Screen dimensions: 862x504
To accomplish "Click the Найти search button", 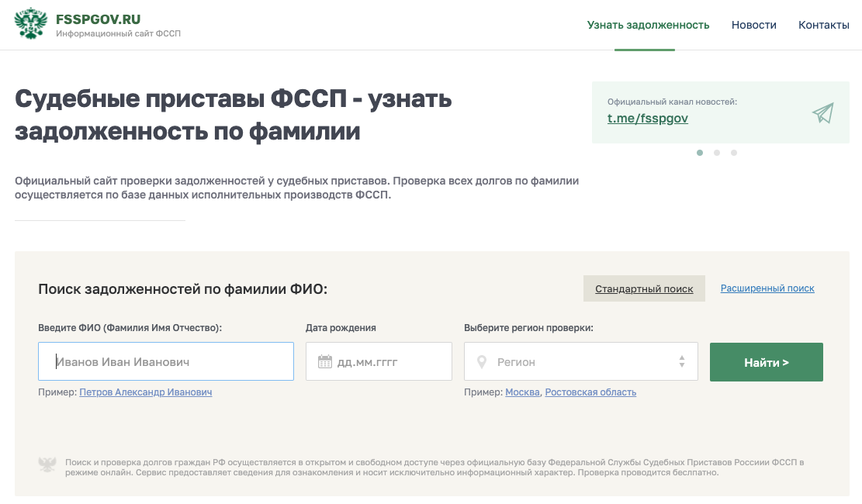I will (x=767, y=362).
